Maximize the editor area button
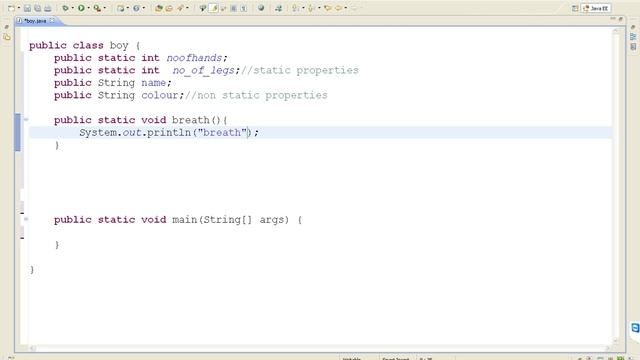 [x=620, y=19]
